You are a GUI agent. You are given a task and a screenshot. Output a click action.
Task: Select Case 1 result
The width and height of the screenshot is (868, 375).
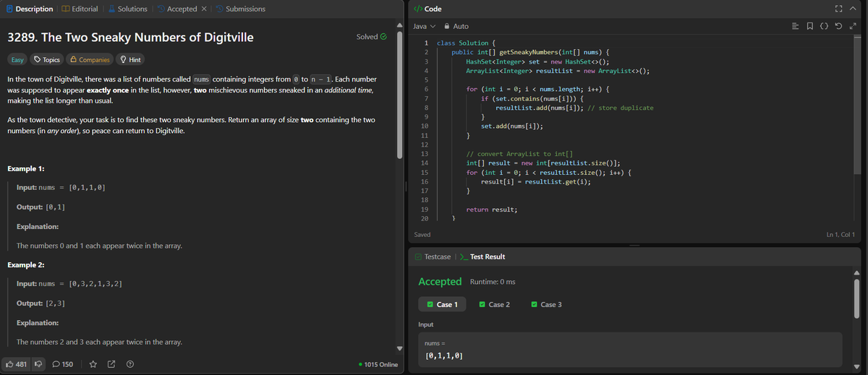pos(442,304)
